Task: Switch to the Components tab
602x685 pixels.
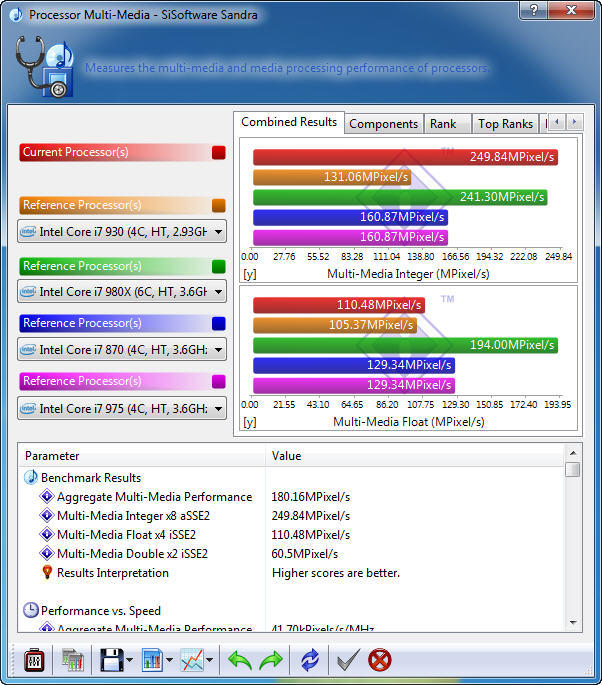Action: point(384,124)
